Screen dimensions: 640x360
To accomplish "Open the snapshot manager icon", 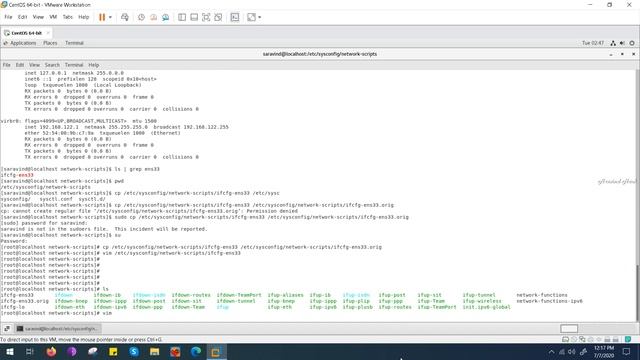I will 165,17.
